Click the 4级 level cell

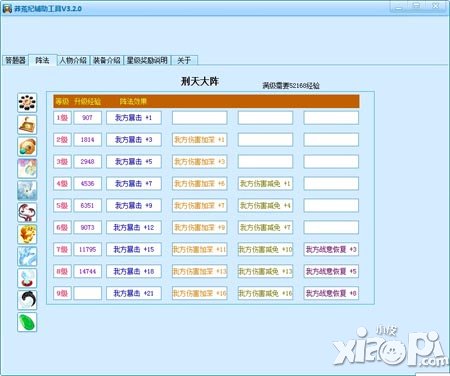tap(62, 184)
